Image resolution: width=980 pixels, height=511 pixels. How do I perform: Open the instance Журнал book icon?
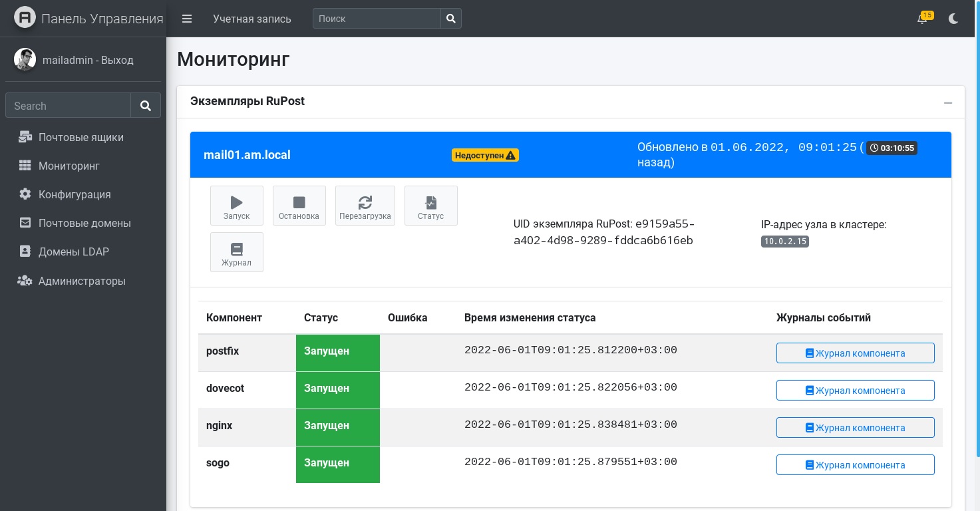236,252
